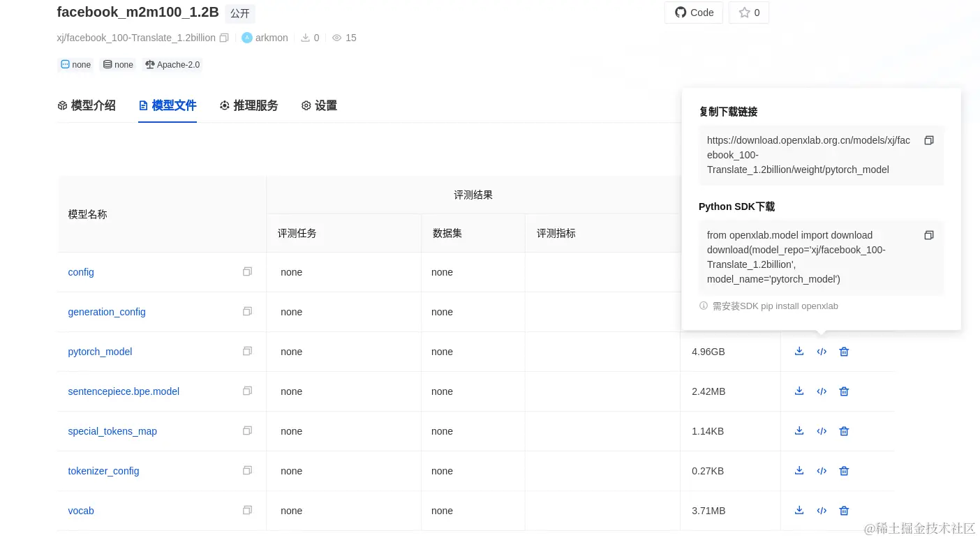The height and width of the screenshot is (540, 980).
Task: Open the 模型介绍 tab
Action: pos(87,105)
